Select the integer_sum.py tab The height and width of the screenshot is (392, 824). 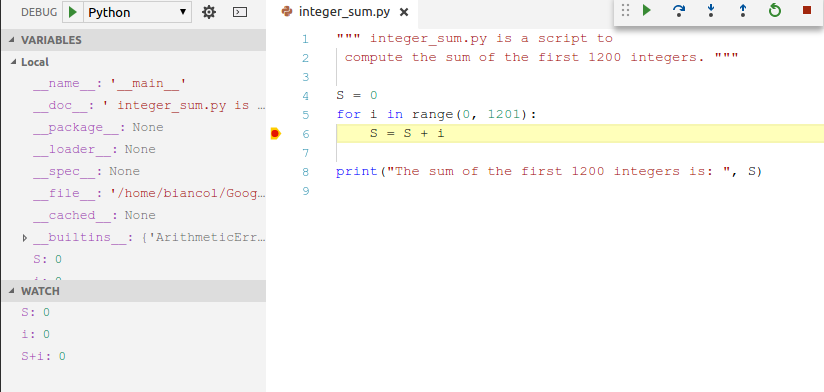click(x=345, y=12)
